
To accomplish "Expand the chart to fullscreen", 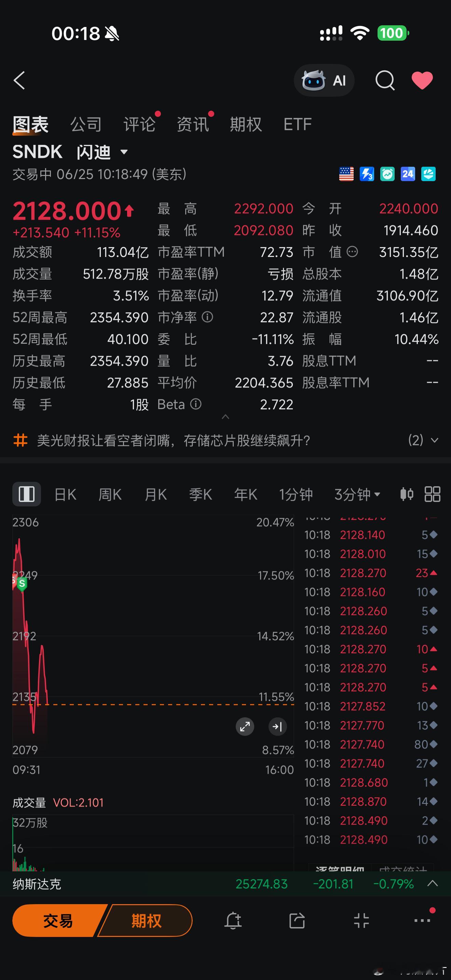I will click(245, 727).
